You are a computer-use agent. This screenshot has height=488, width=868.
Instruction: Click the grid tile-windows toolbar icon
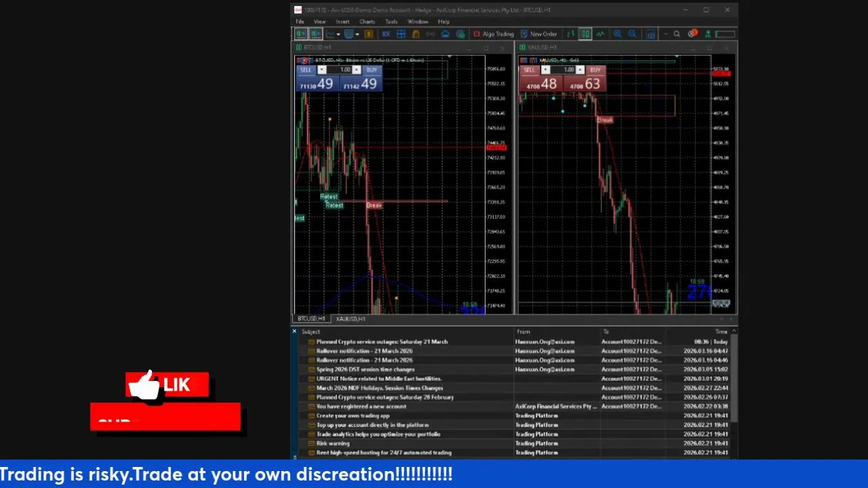401,34
